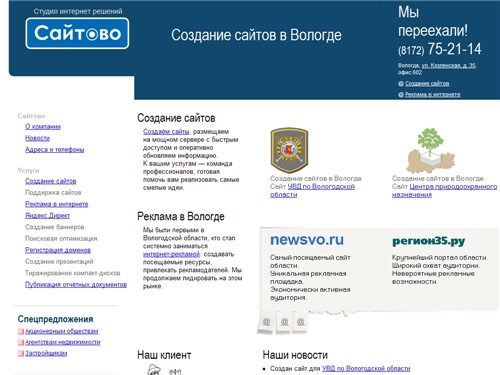Click the PDF icon beside Агентствам недвижимости
Screen dimensions: 500x375
click(x=21, y=342)
